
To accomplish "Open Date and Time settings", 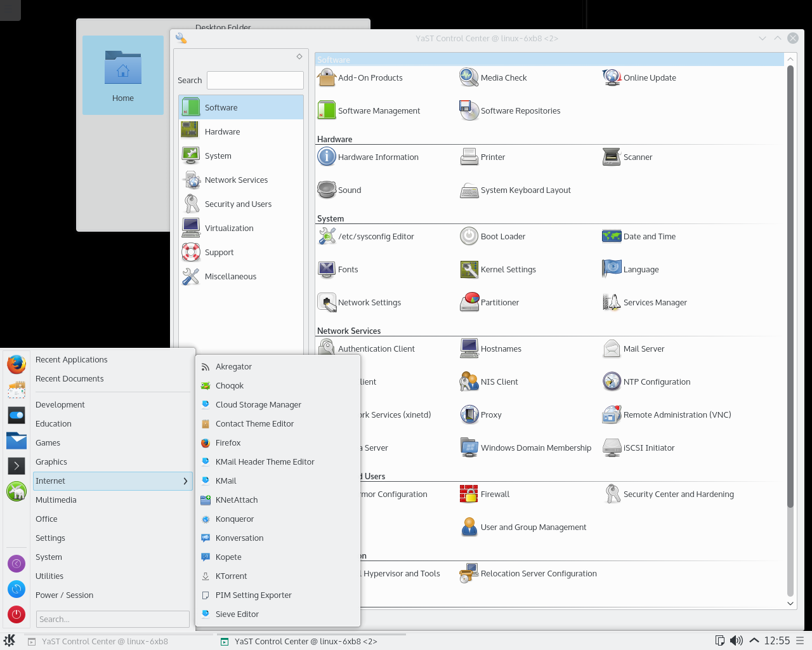I will [x=639, y=236].
